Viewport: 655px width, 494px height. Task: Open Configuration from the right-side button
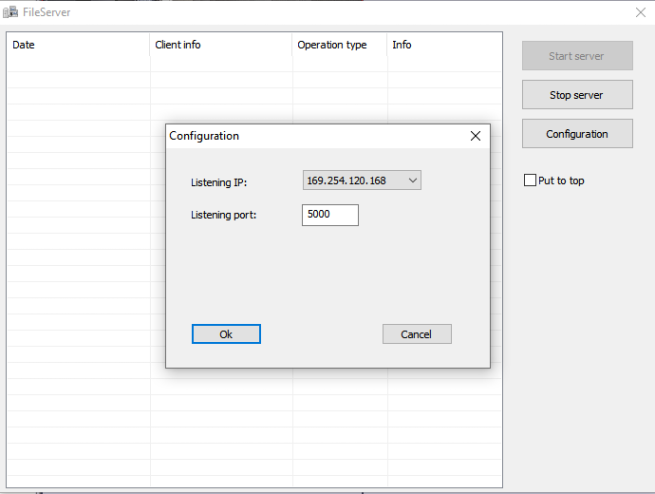tap(577, 134)
